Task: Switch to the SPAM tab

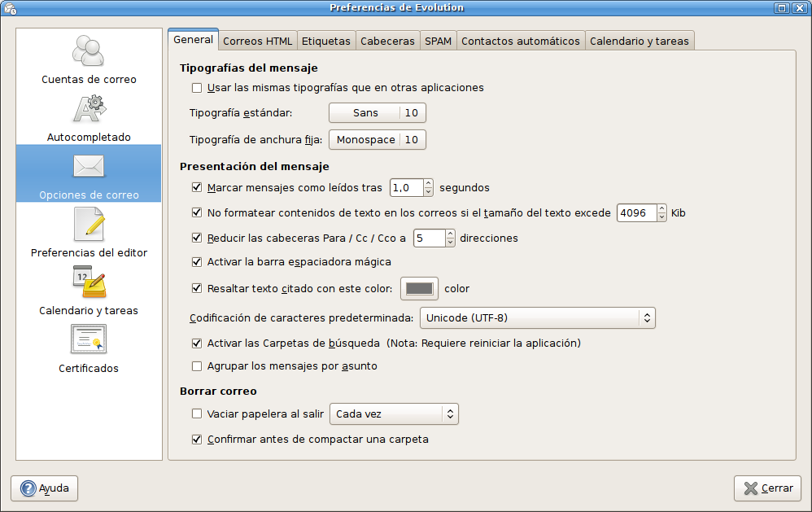Action: click(x=438, y=41)
